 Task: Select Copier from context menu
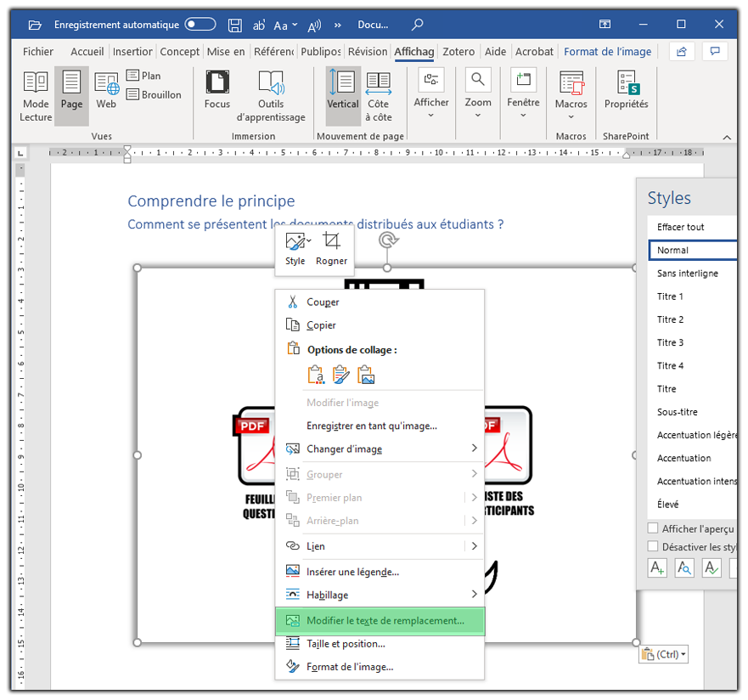[380, 325]
